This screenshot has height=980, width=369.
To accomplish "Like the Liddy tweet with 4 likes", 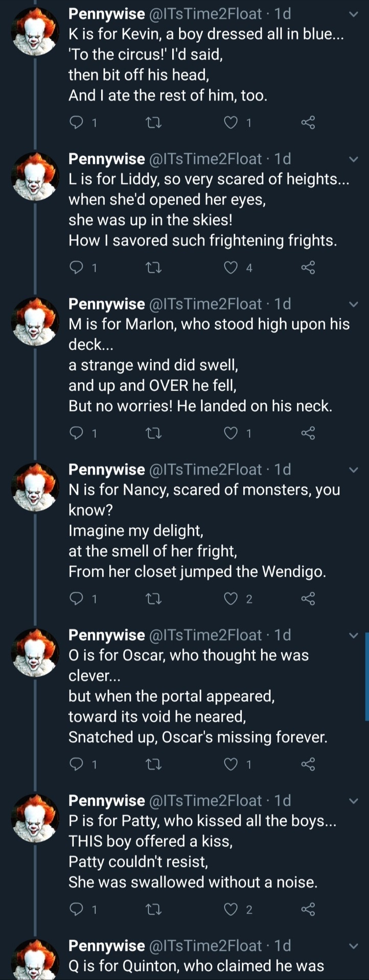I will point(232,267).
